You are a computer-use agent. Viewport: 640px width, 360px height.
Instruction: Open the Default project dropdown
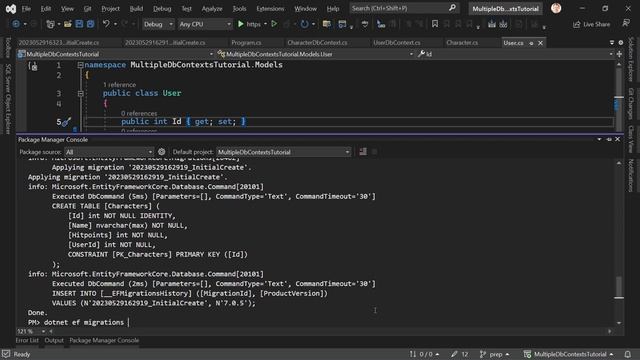coord(283,152)
